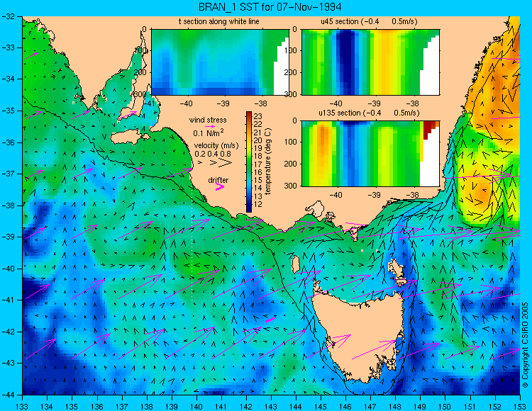The width and height of the screenshot is (532, 411).
Task: Click Kangaroo Island on the map
Action: [x=130, y=137]
